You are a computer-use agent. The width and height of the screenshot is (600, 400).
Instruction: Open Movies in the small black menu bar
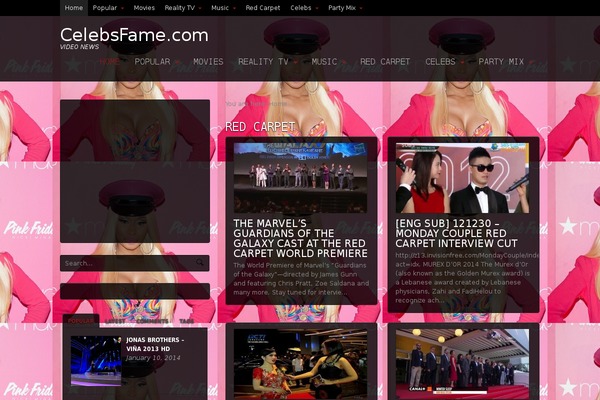(144, 8)
